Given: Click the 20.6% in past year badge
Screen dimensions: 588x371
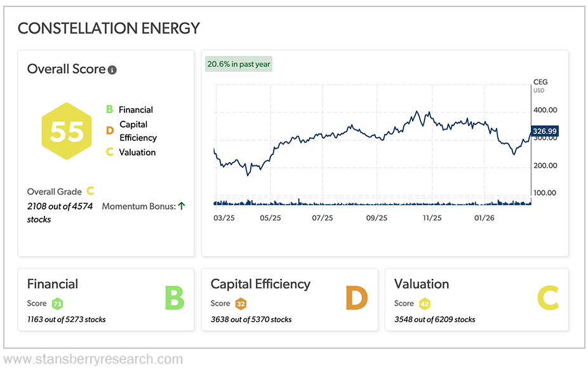Looking at the screenshot, I should pyautogui.click(x=238, y=64).
